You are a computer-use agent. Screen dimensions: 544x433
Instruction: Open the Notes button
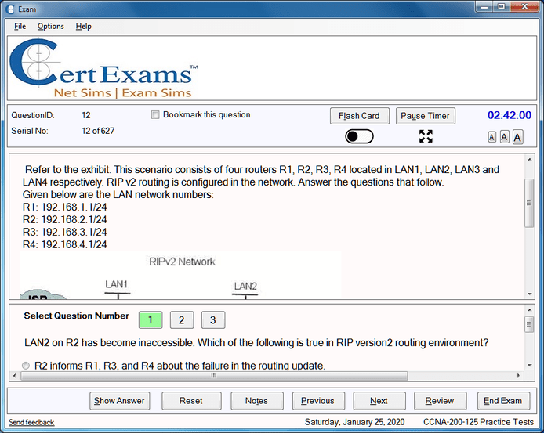click(256, 401)
